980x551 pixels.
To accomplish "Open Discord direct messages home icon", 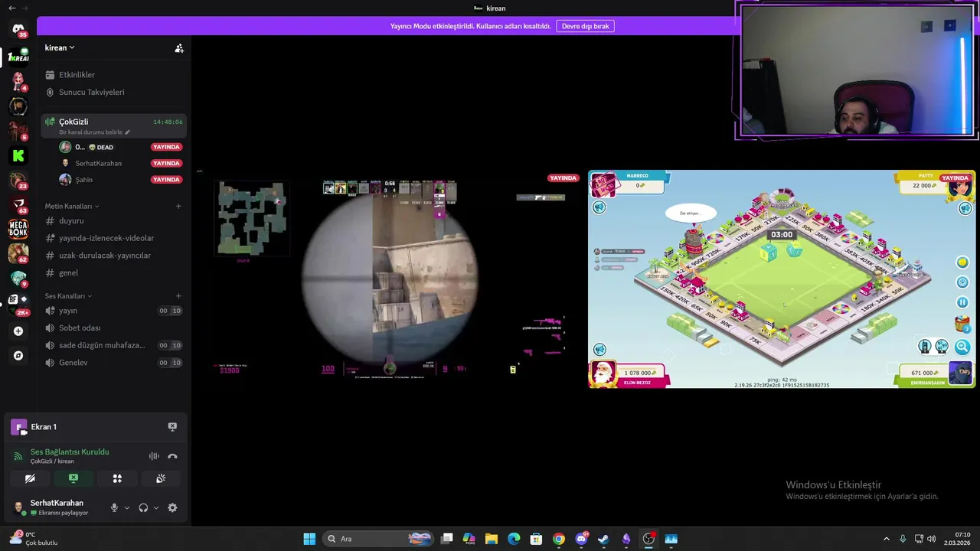I will [x=18, y=29].
